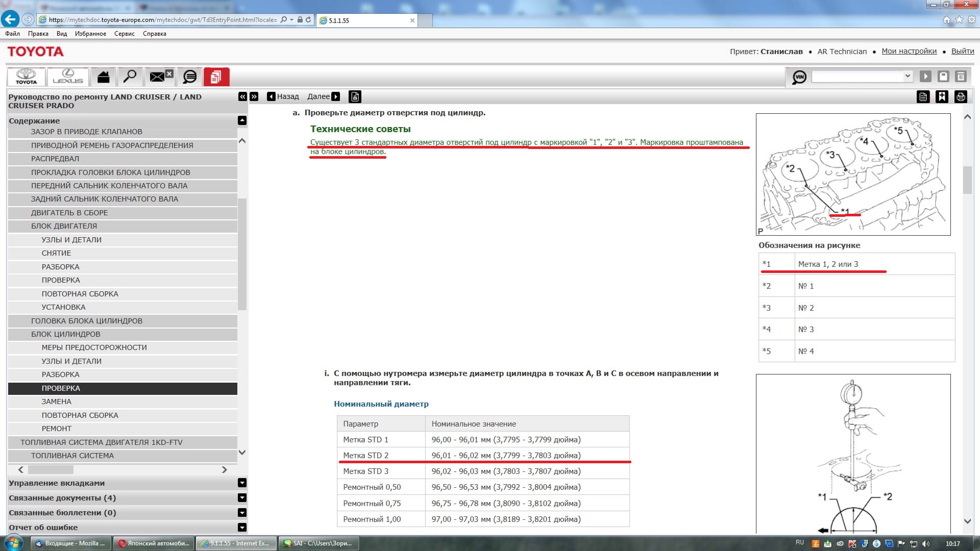Click the engine block diagram image
This screenshot has height=551, width=980.
point(853,174)
